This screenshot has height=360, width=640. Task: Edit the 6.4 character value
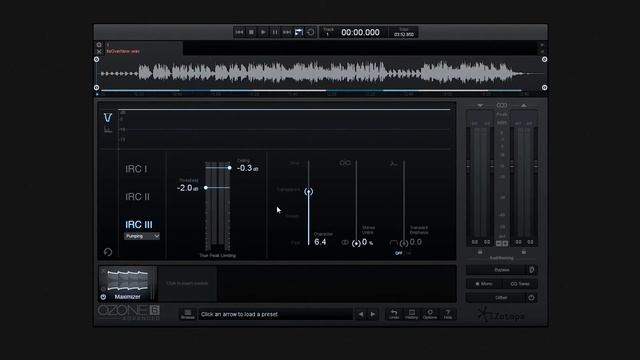point(320,242)
